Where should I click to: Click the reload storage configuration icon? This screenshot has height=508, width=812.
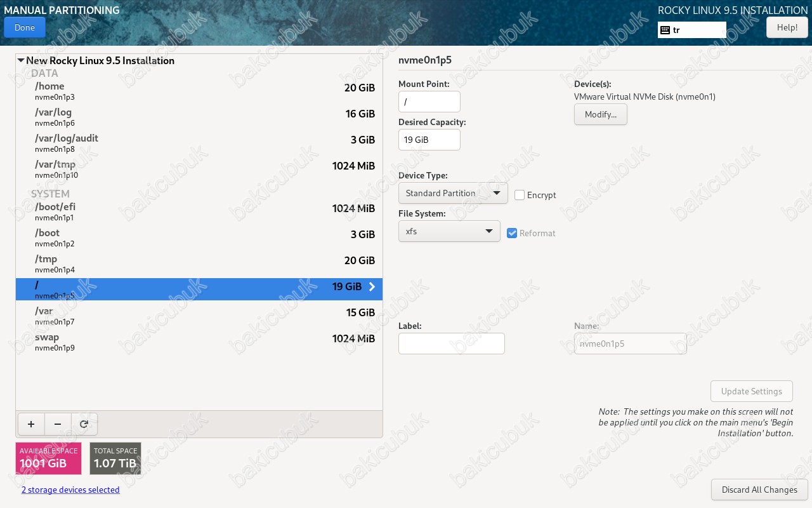(84, 424)
